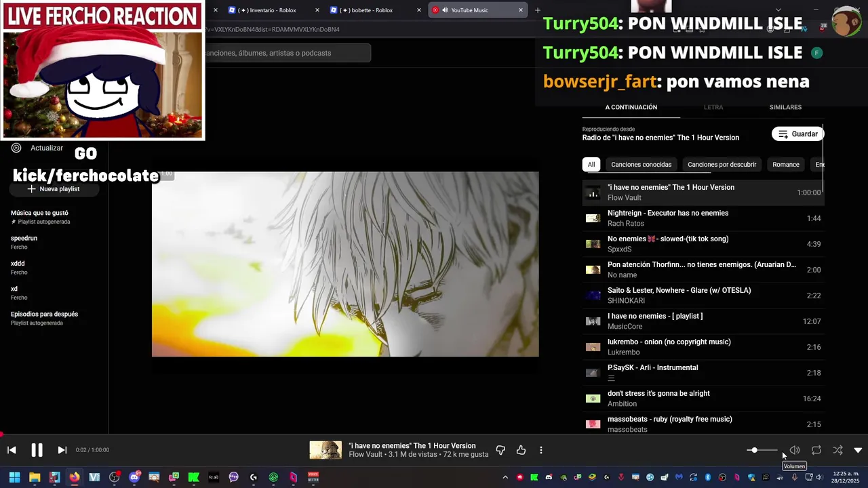The image size is (868, 488).
Task: Click the lukrembo onion thumbnail
Action: click(x=593, y=347)
